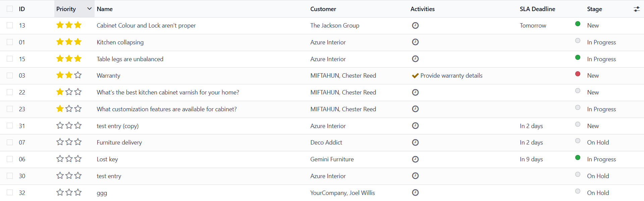Screen dimensions: 644x201
Task: Open Cabinet Colour and Lock aren't proper ticket
Action: coord(146,26)
